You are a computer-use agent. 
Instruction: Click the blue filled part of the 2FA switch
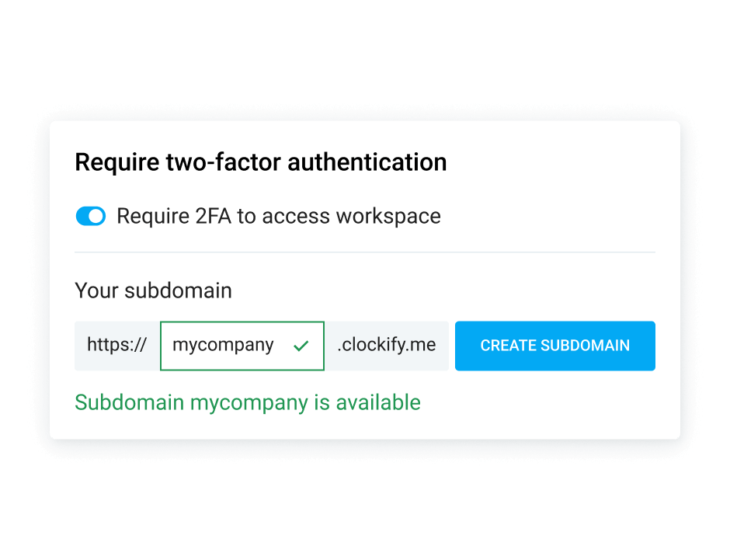click(x=82, y=217)
